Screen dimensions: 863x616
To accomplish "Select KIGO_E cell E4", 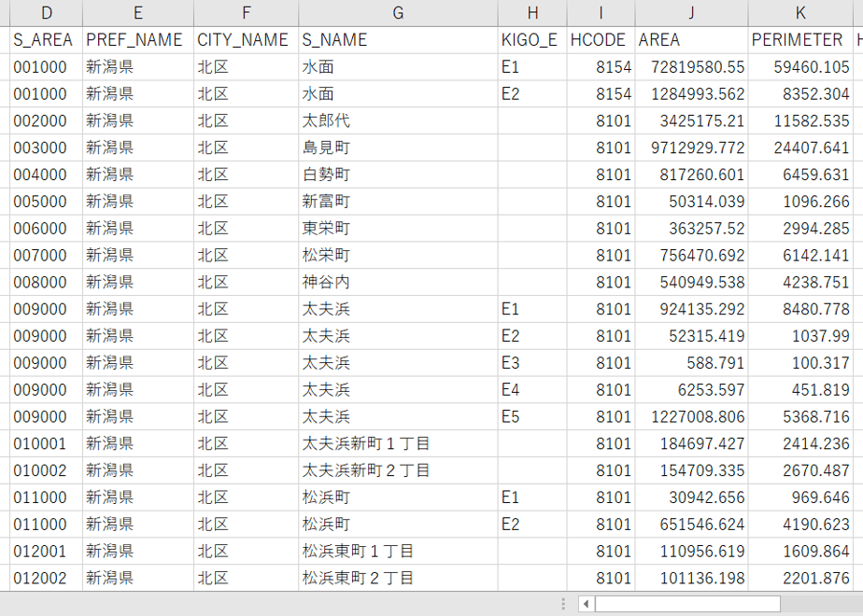I will [x=532, y=390].
